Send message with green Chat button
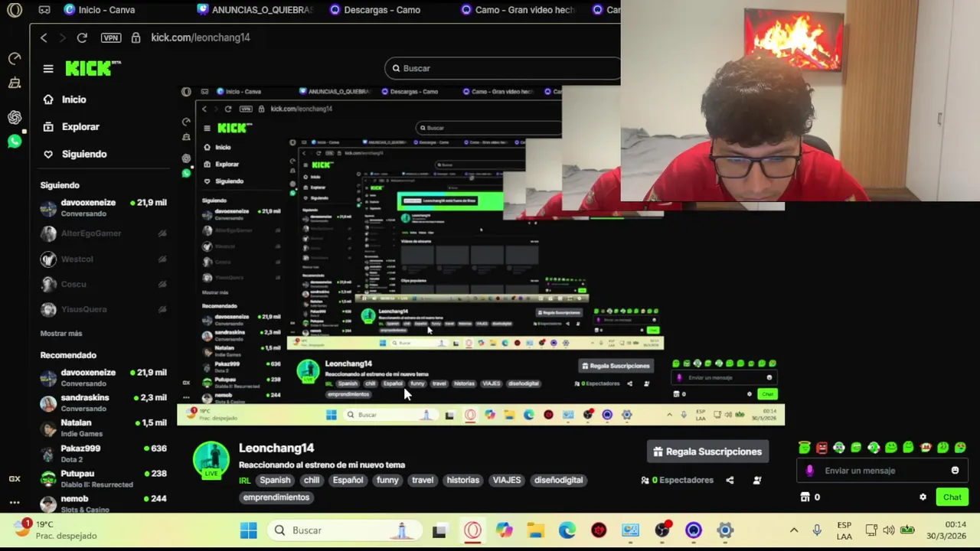The image size is (980, 551). [952, 497]
